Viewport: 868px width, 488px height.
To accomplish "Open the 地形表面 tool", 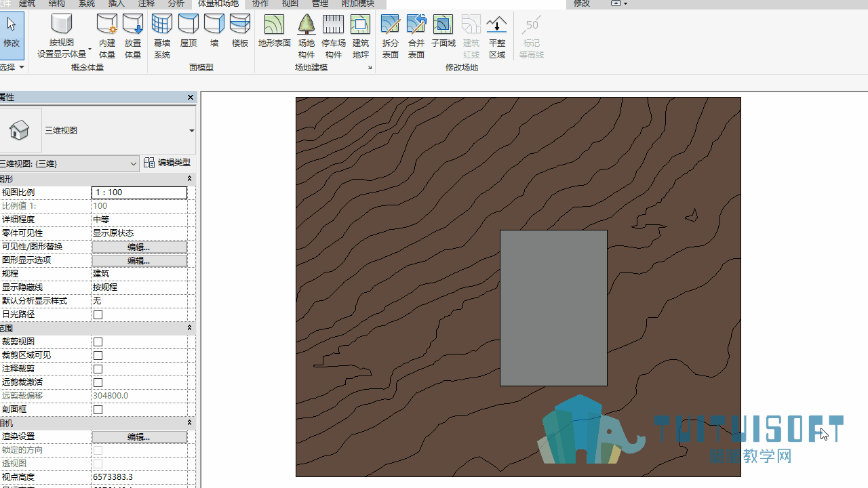I will coord(275,31).
